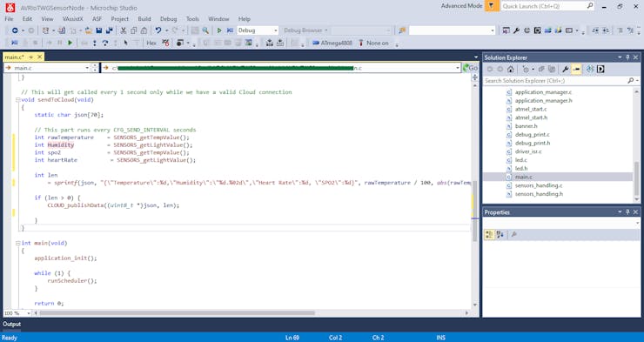This screenshot has width=644, height=342.
Task: Toggle Show All Files in Solution Explorer
Action: [x=552, y=69]
